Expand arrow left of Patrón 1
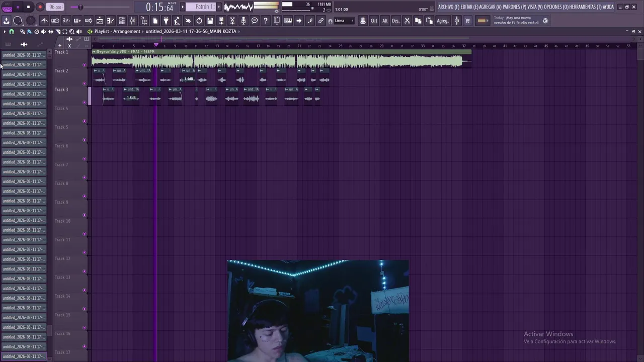The image size is (644, 362). pyautogui.click(x=183, y=7)
